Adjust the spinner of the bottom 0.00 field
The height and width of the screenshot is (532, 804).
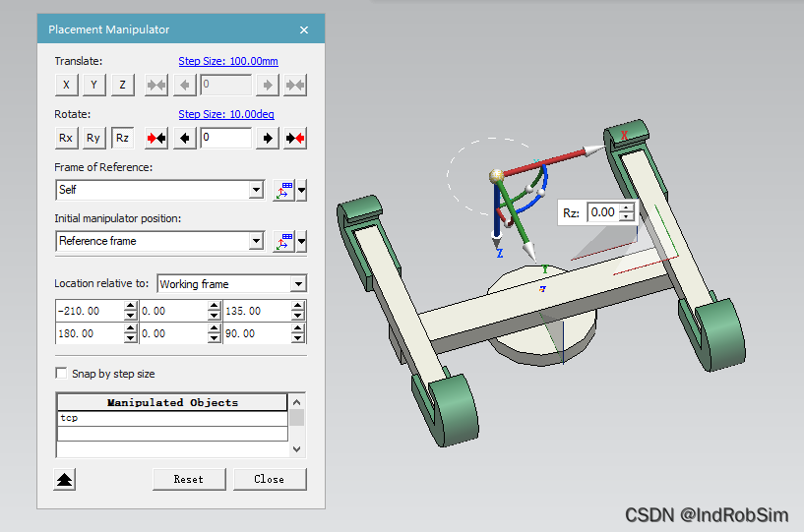tap(215, 333)
